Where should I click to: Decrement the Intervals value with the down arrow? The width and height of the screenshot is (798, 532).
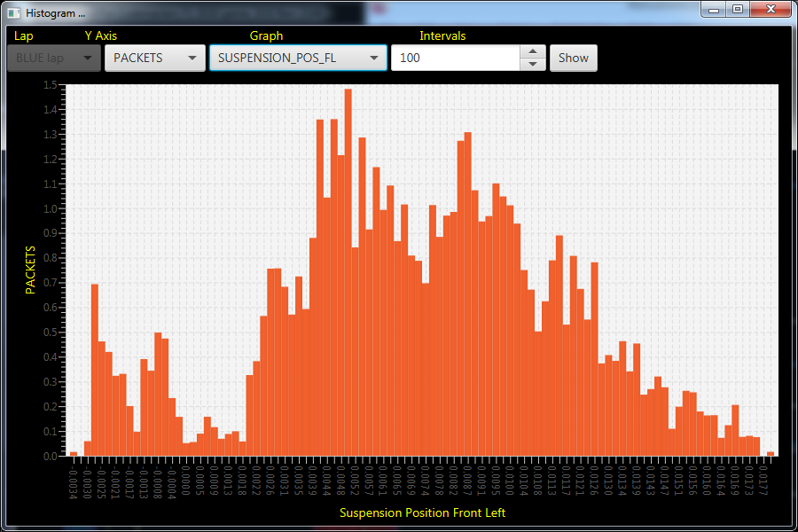(x=532, y=64)
